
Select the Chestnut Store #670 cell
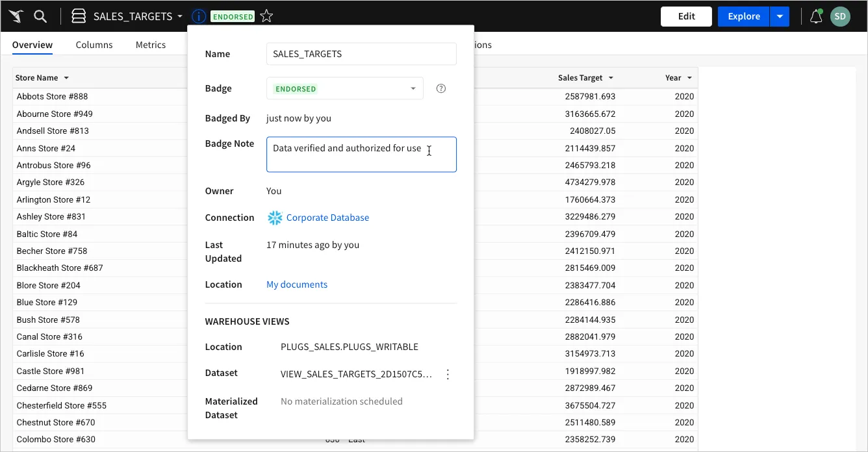click(56, 422)
